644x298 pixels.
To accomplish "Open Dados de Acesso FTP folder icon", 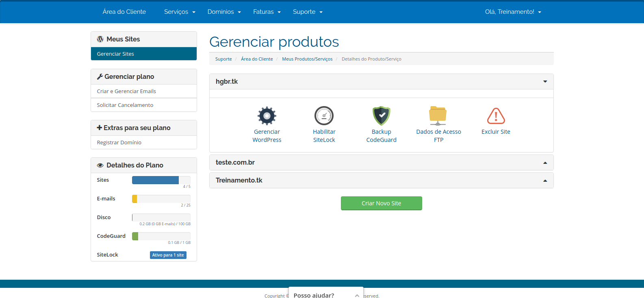I will (x=438, y=116).
